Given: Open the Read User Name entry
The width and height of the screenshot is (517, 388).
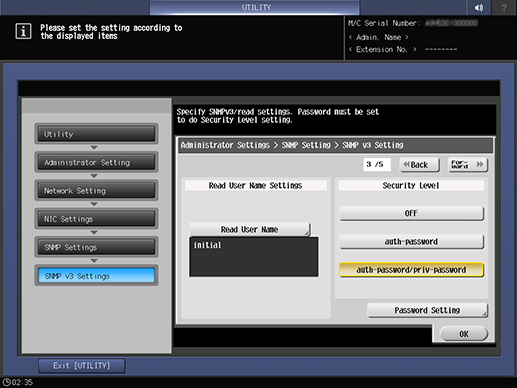Looking at the screenshot, I should click(250, 230).
